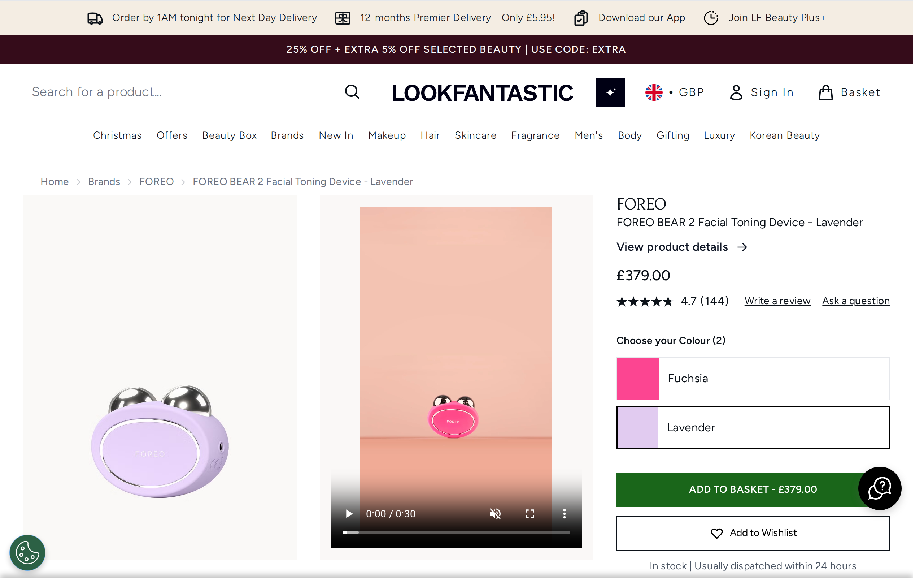Image resolution: width=924 pixels, height=578 pixels.
Task: Click the wishlist heart icon
Action: 717,533
